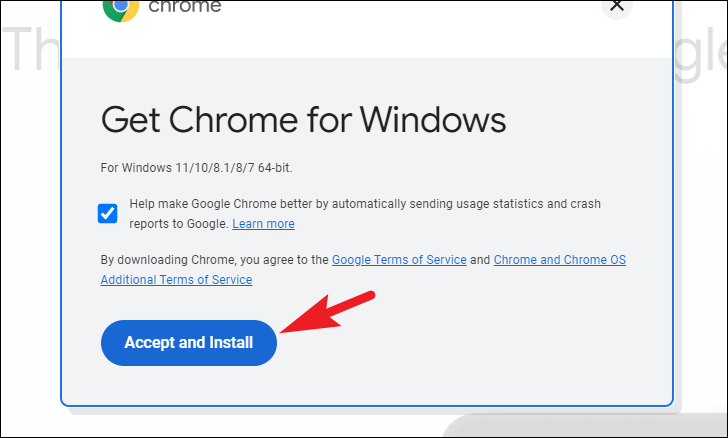The image size is (728, 438).
Task: Close the Get Chrome dialog with X
Action: (617, 7)
